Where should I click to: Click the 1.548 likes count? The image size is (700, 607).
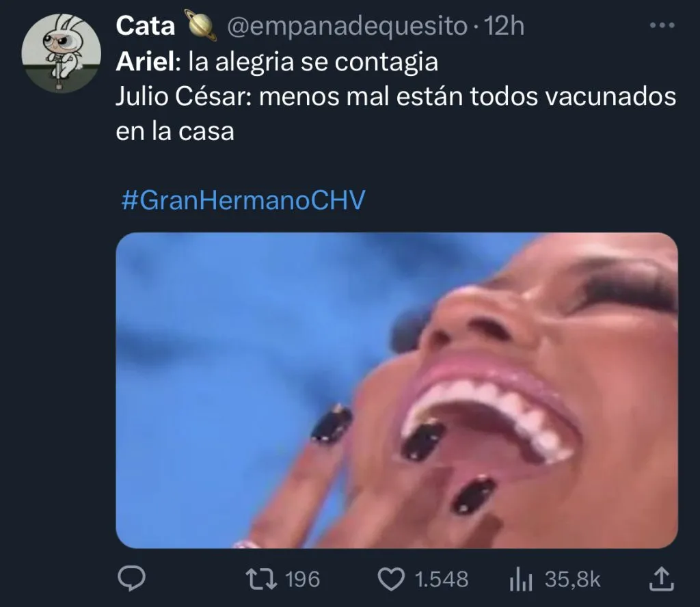(x=442, y=580)
